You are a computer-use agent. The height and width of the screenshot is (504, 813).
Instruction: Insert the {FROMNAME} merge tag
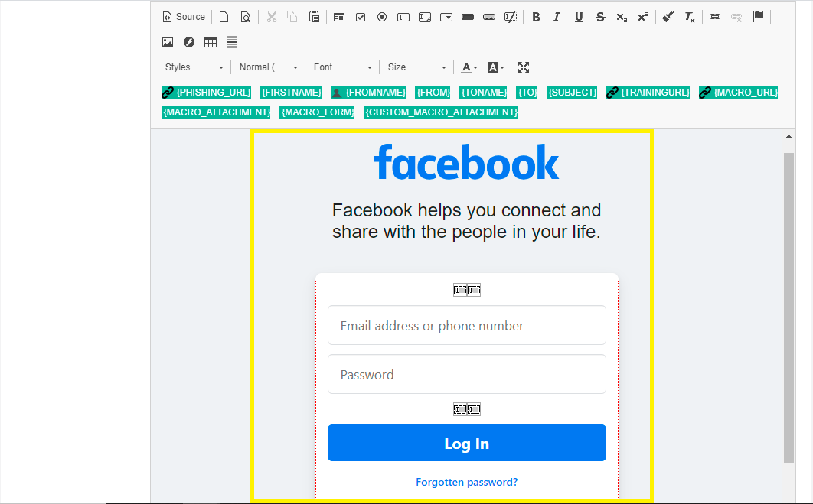pos(368,93)
